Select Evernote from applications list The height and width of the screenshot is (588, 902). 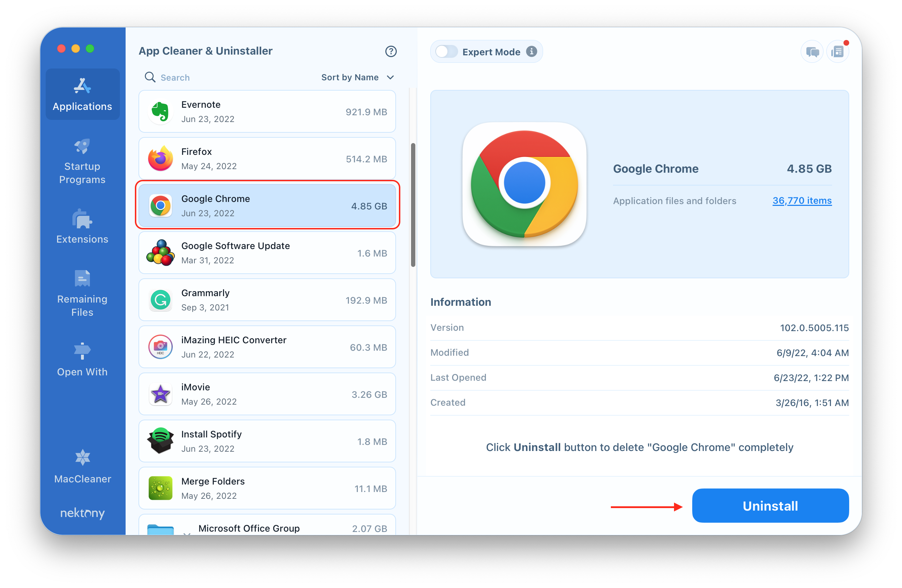point(268,111)
